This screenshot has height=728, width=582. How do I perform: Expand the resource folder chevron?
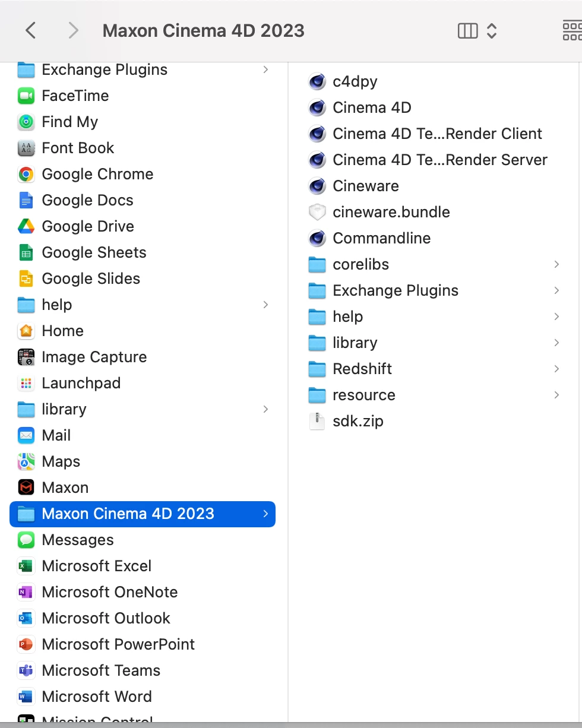[x=556, y=395]
